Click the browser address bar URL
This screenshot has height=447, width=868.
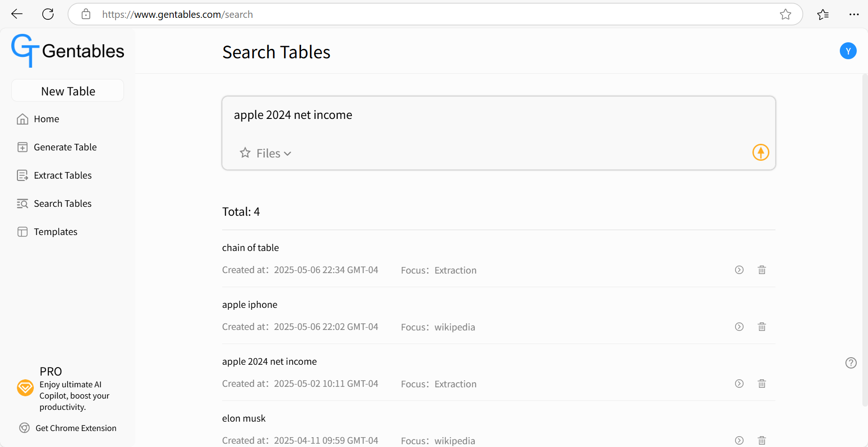[x=178, y=15]
